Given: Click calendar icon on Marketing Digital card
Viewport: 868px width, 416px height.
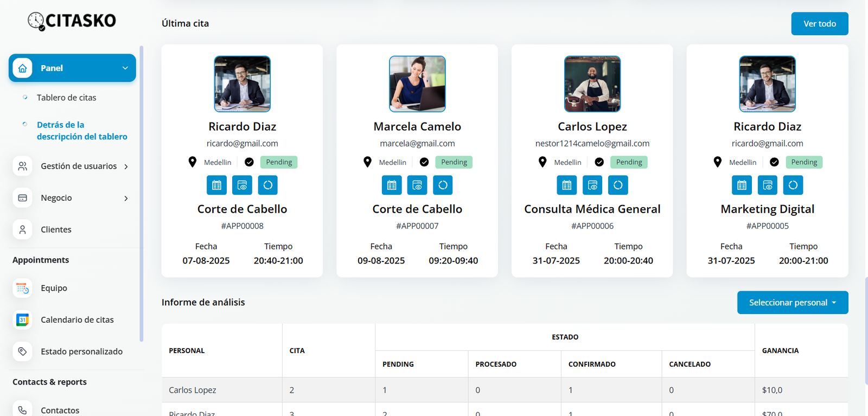Looking at the screenshot, I should point(742,185).
